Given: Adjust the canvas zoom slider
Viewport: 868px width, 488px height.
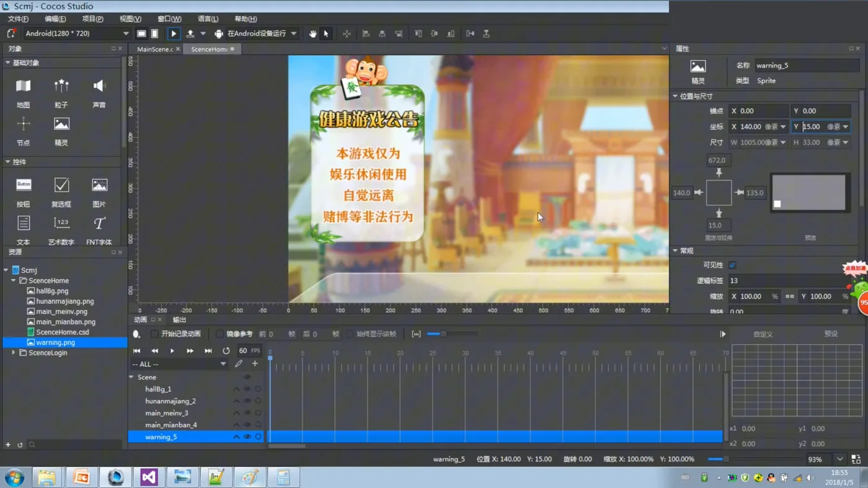Looking at the screenshot, I should 755,459.
